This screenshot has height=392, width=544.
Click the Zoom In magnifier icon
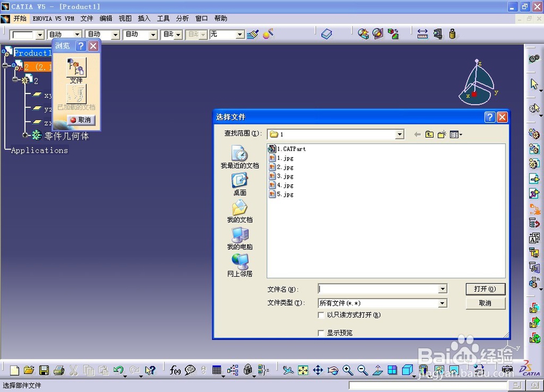click(x=348, y=370)
